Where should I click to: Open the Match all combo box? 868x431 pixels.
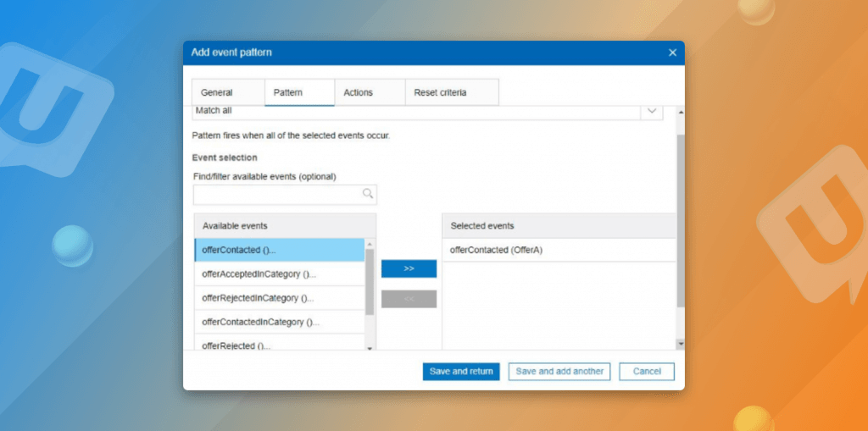(x=415, y=111)
